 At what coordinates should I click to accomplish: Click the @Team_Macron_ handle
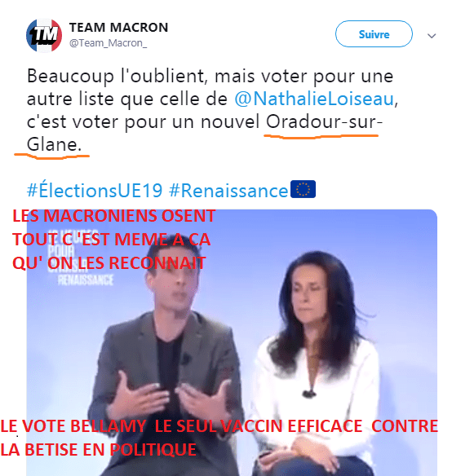point(109,43)
